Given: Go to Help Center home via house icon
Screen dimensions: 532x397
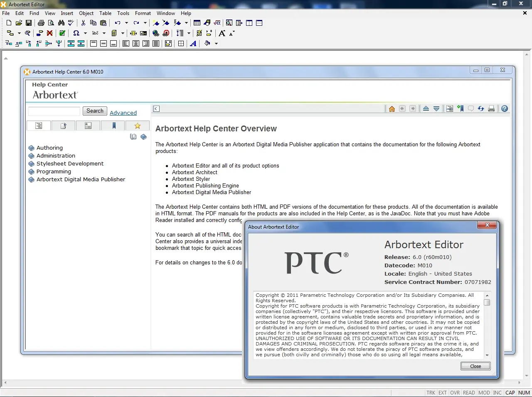Looking at the screenshot, I should point(392,108).
